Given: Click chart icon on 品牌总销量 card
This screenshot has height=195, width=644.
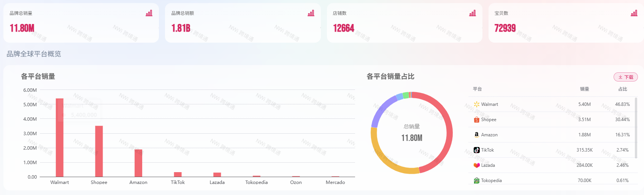Looking at the screenshot, I should tap(149, 13).
